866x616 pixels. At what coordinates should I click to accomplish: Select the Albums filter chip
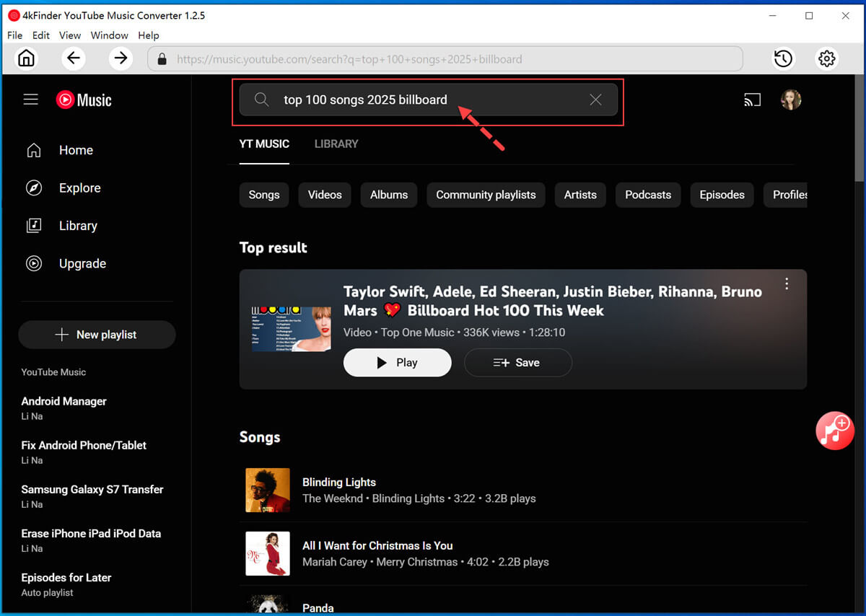pos(389,195)
